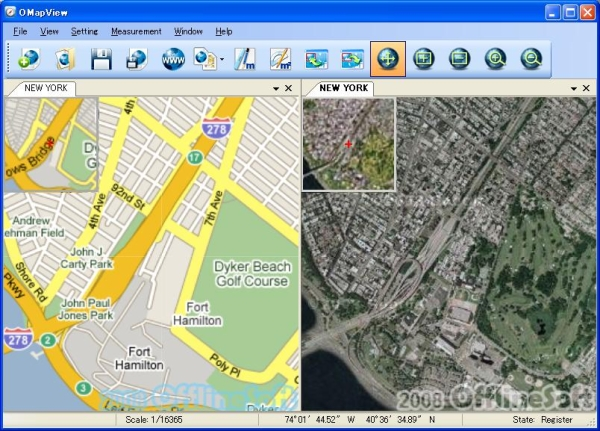Click the overview thumbnail in street map

pyautogui.click(x=51, y=144)
